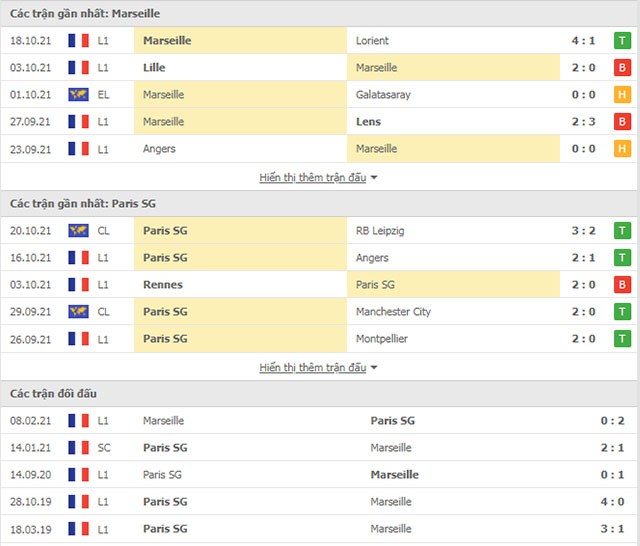
Task: Click red B badge for Lille–Marseille match
Action: (622, 67)
